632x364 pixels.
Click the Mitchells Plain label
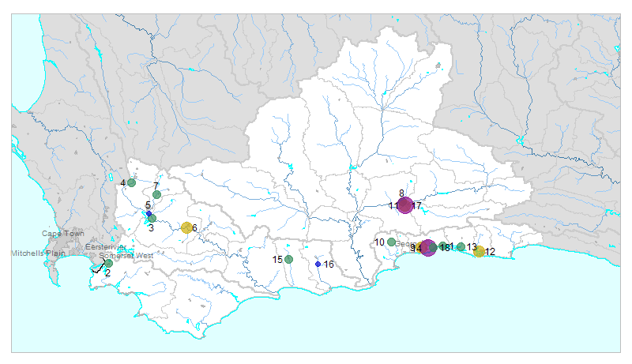(38, 253)
